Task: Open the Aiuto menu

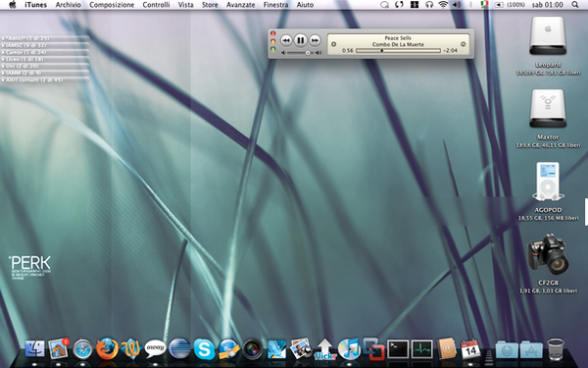Action: click(305, 5)
